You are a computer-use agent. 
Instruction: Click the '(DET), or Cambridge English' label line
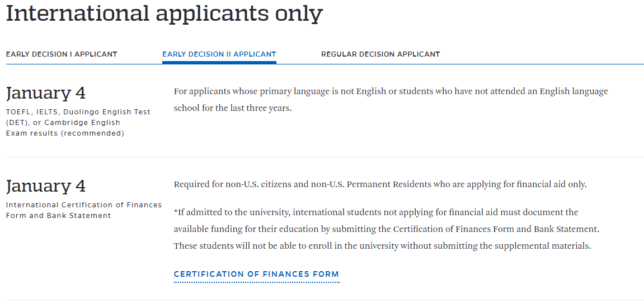(63, 123)
